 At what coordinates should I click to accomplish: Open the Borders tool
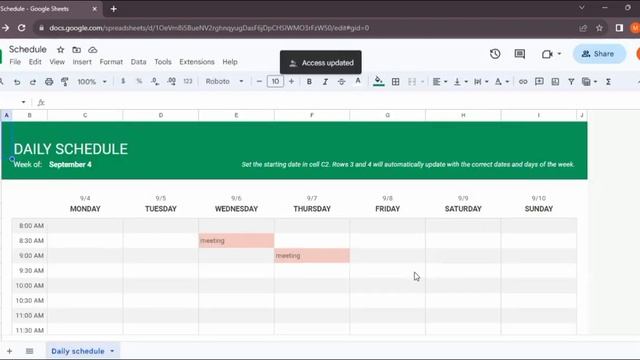396,82
